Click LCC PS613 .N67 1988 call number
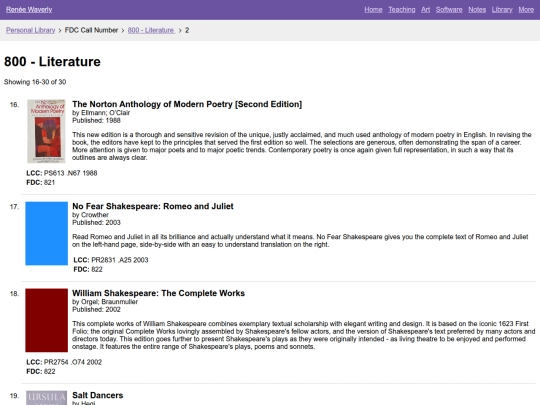The width and height of the screenshot is (540, 405). tap(62, 173)
